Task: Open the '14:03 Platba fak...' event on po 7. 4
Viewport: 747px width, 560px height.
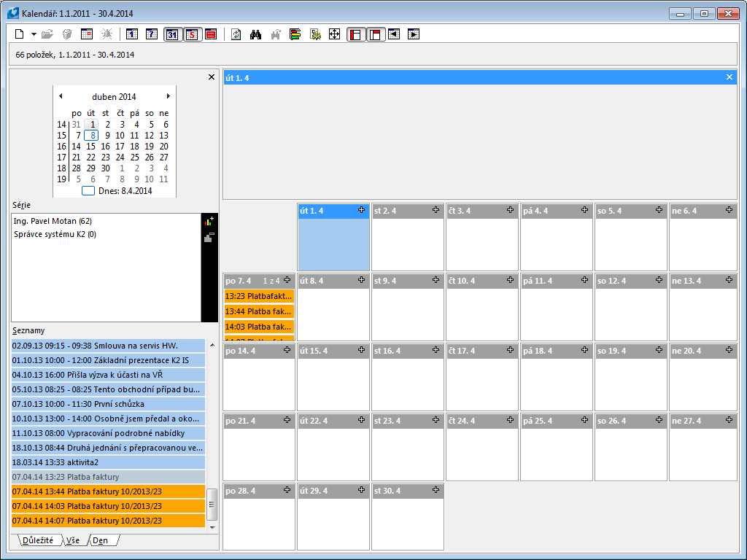Action: (x=259, y=327)
